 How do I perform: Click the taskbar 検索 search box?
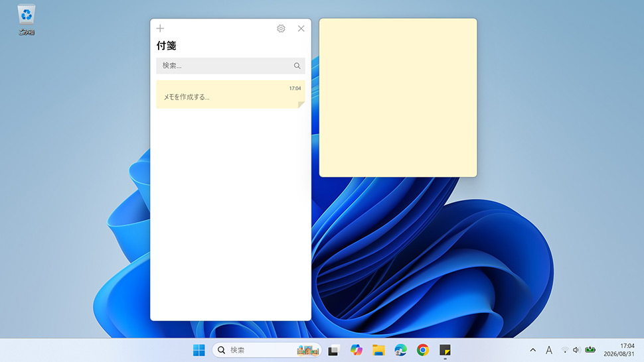pyautogui.click(x=266, y=350)
